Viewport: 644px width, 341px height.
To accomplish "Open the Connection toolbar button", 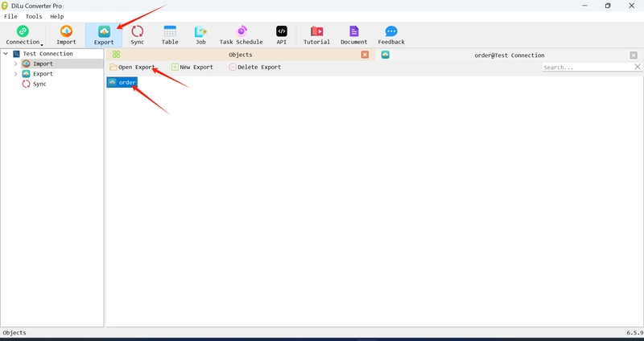I will [x=23, y=35].
